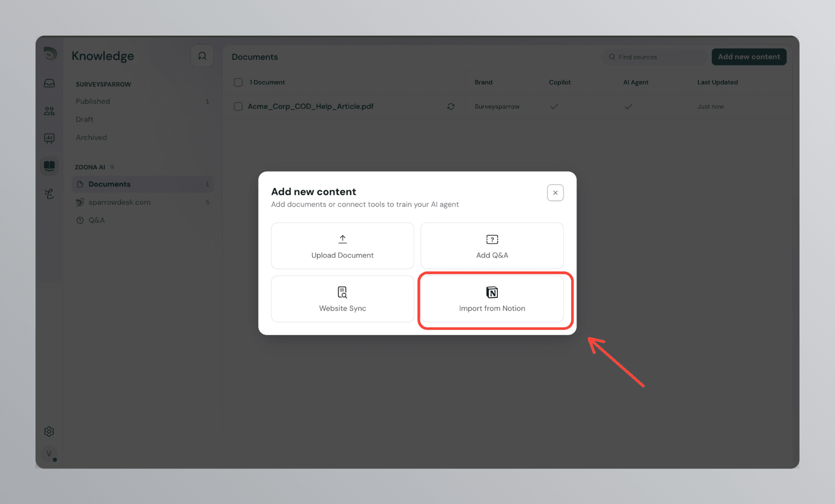Click the Add new content button
This screenshot has width=835, height=504.
(x=749, y=57)
